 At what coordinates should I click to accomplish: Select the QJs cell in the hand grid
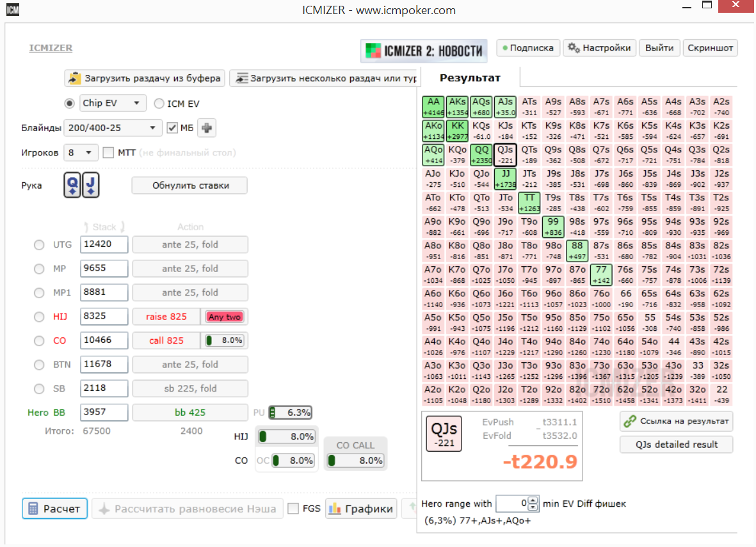click(x=505, y=155)
